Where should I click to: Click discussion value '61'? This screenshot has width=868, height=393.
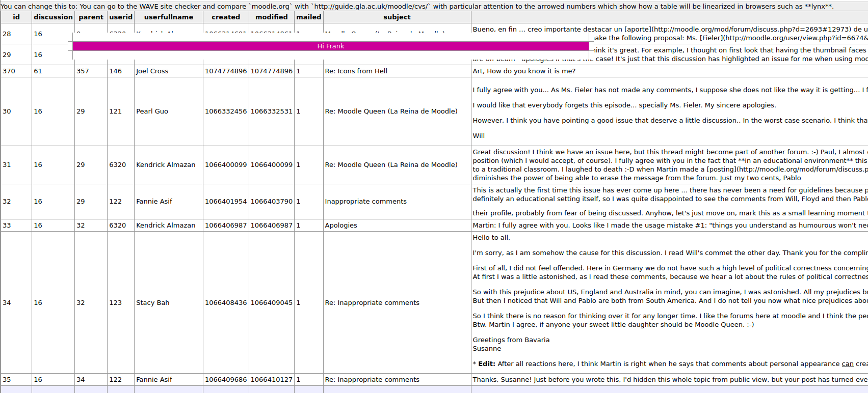38,71
